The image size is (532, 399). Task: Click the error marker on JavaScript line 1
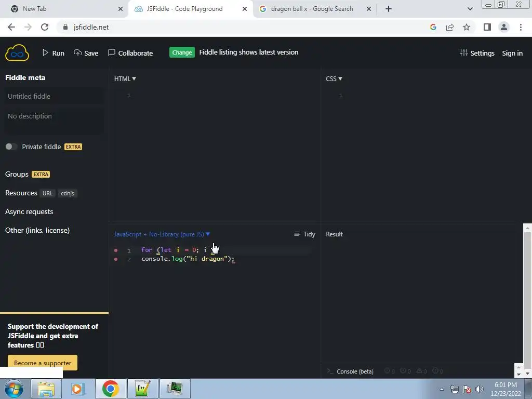(x=116, y=250)
